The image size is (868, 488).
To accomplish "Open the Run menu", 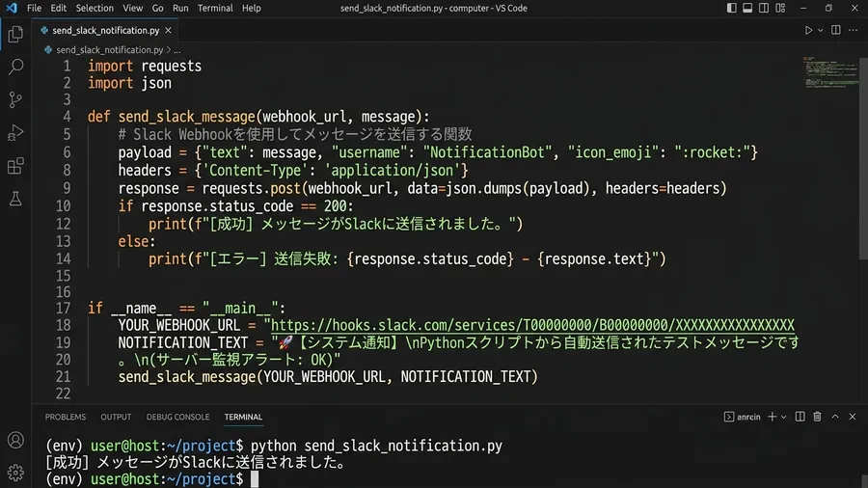I will pos(180,8).
